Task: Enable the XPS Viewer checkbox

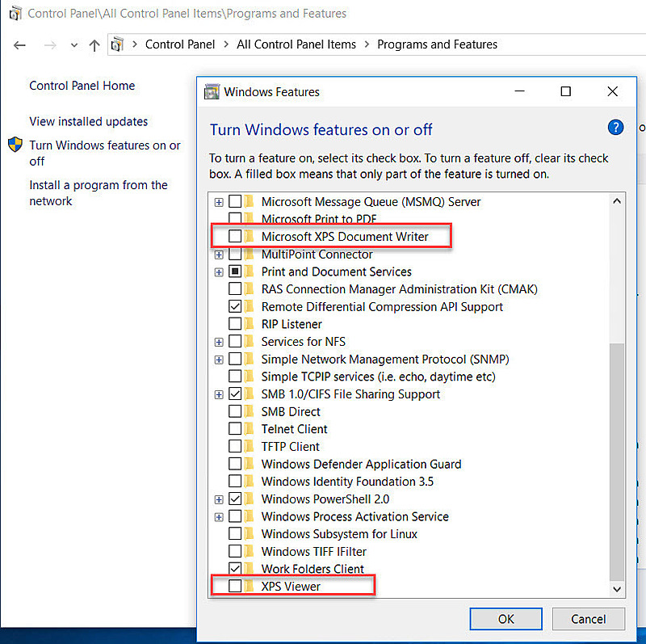Action: pyautogui.click(x=234, y=586)
